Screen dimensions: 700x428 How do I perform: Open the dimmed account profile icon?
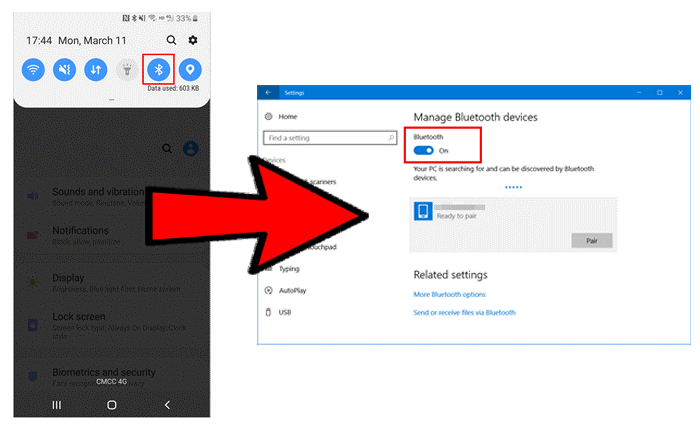pyautogui.click(x=191, y=149)
